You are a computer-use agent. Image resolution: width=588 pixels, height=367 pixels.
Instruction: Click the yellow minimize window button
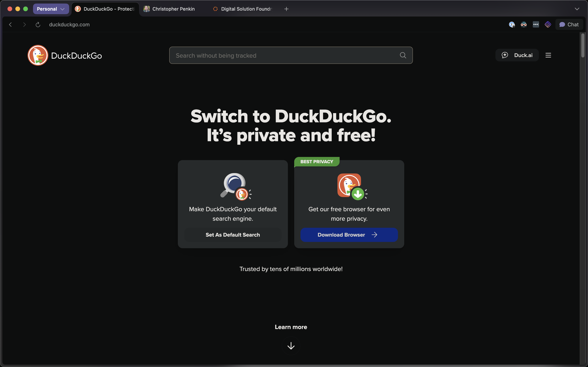(17, 9)
